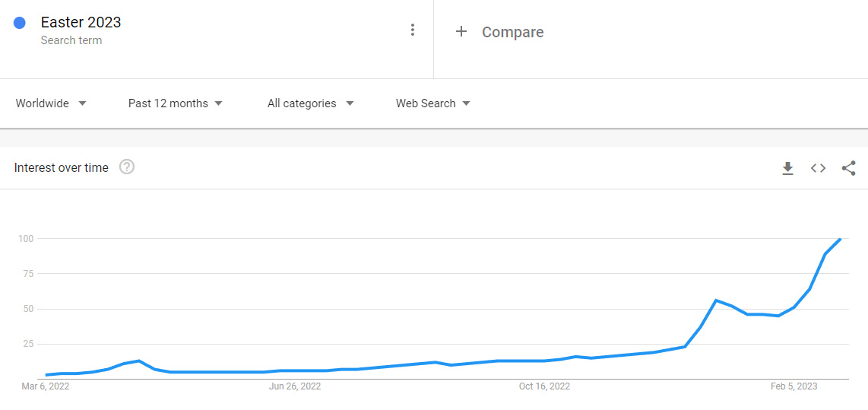Click the Compare button to add term
Image resolution: width=868 pixels, height=410 pixels.
512,32
